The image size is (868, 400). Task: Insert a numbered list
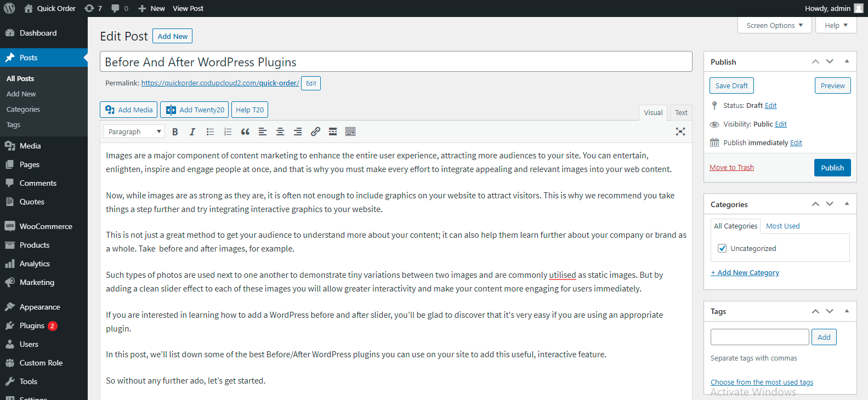228,132
